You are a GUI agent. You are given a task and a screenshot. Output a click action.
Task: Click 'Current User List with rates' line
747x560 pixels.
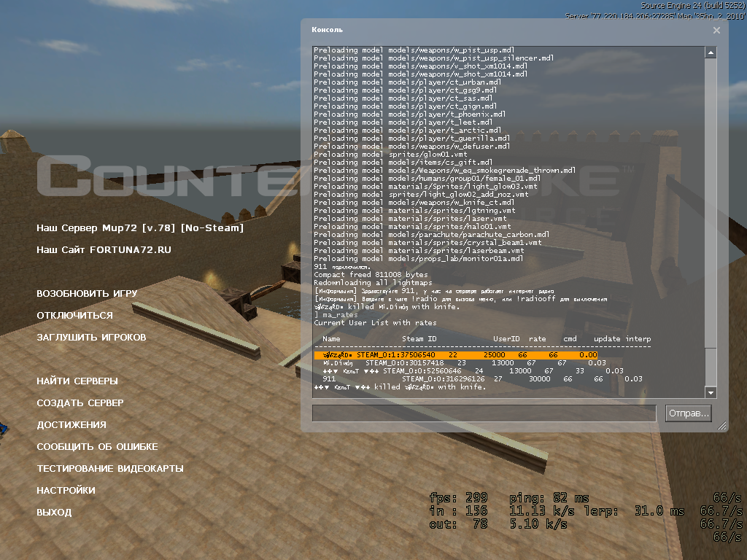click(375, 323)
